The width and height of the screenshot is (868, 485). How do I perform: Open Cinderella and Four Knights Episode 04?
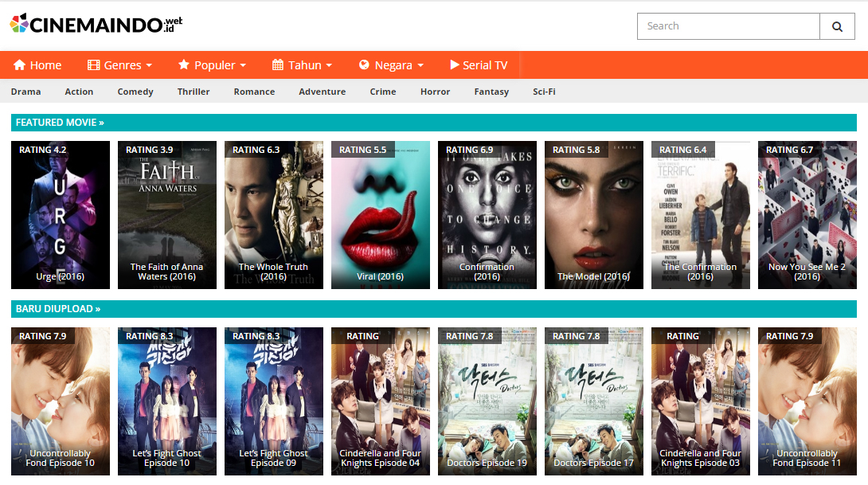tap(381, 401)
